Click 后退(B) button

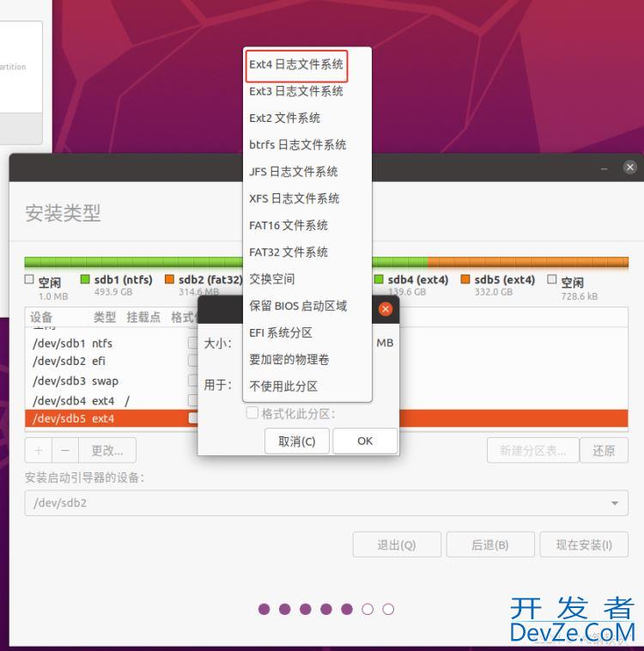(x=490, y=545)
